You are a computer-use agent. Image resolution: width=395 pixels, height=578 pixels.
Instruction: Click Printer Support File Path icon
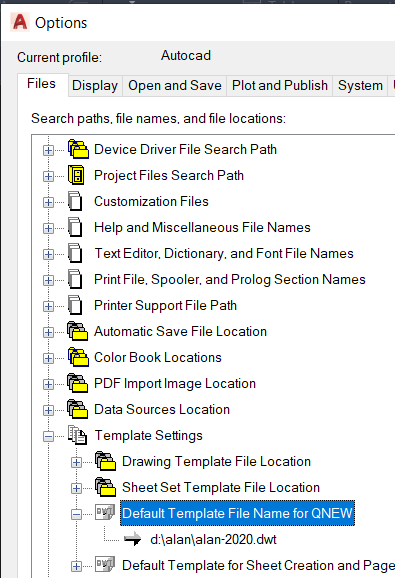(x=76, y=305)
